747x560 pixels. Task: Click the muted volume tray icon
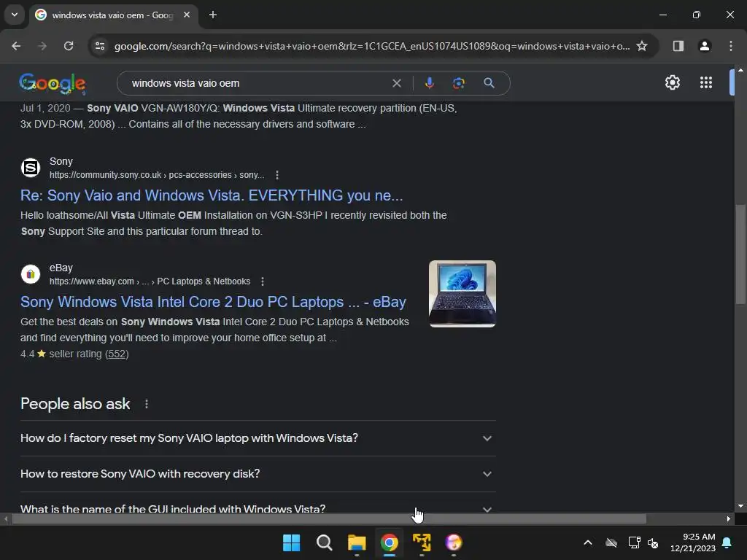click(x=653, y=542)
